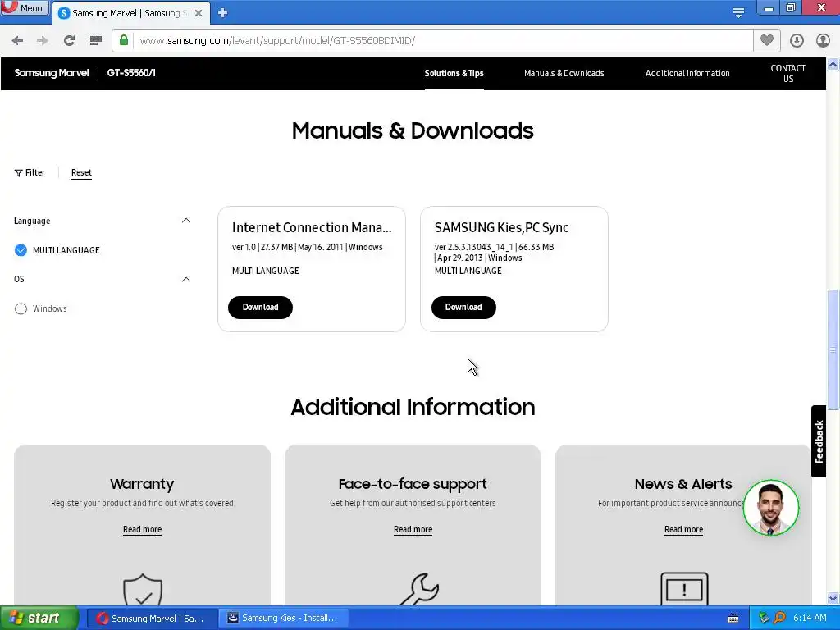Click the GT-S5560/I model label
This screenshot has width=840, height=630.
coord(131,73)
